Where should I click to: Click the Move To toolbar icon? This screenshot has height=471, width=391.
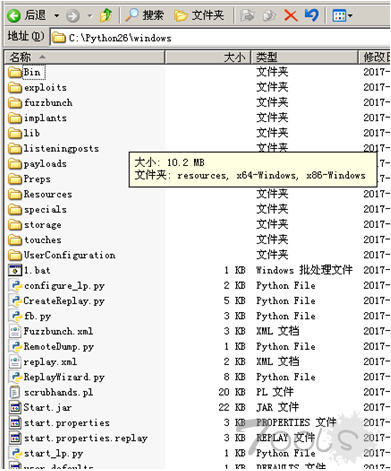coord(247,15)
